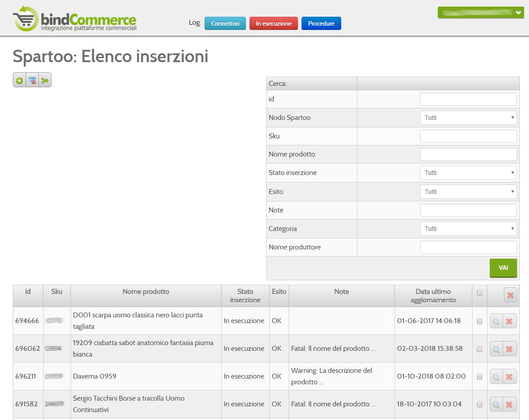Click the green plus add icon
The image size is (529, 420).
(x=19, y=80)
